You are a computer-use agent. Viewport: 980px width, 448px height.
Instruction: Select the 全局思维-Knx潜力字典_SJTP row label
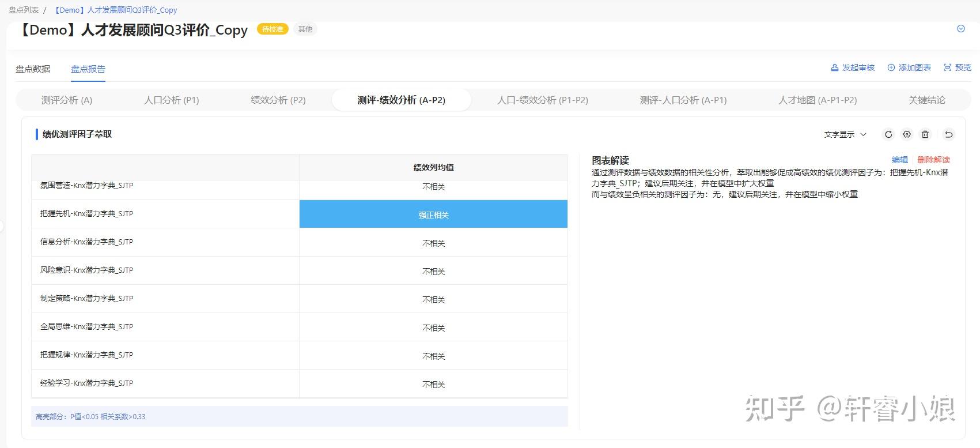click(86, 326)
